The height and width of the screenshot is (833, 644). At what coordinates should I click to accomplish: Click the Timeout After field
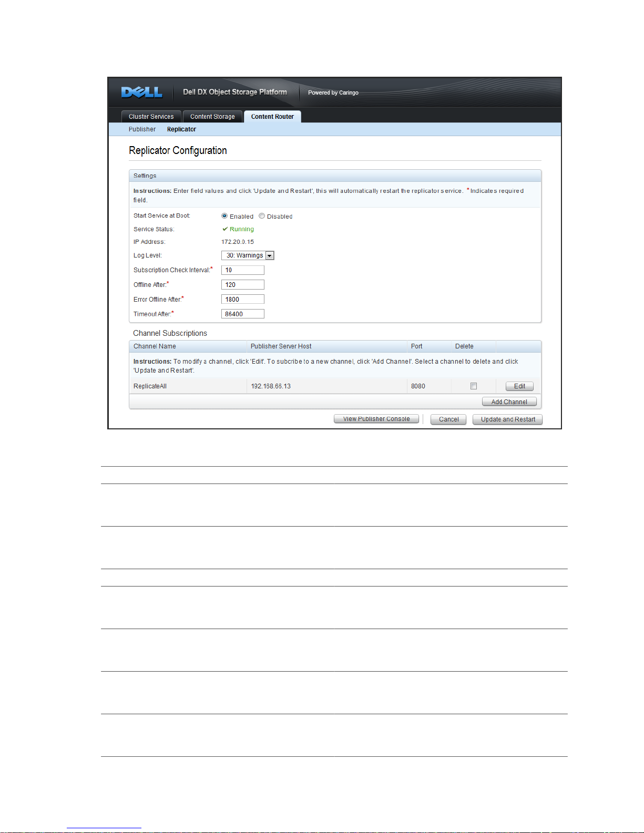[x=243, y=314]
